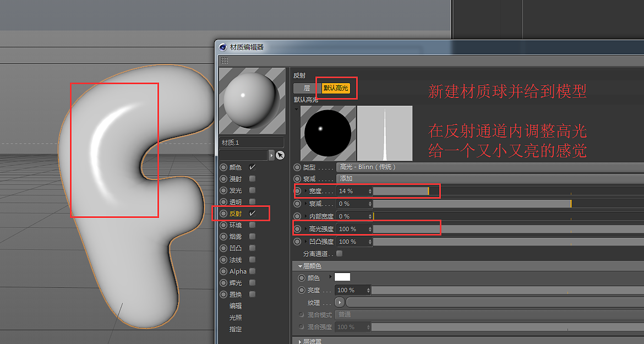Enable the 分离通道 checkbox
This screenshot has width=644, height=344.
(x=339, y=254)
